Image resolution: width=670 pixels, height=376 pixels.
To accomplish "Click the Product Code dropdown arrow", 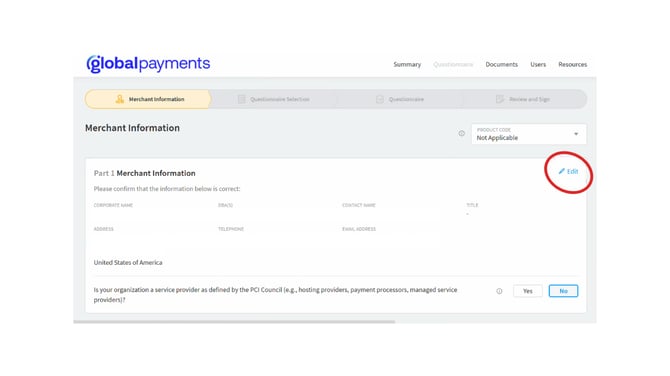I will (x=576, y=134).
